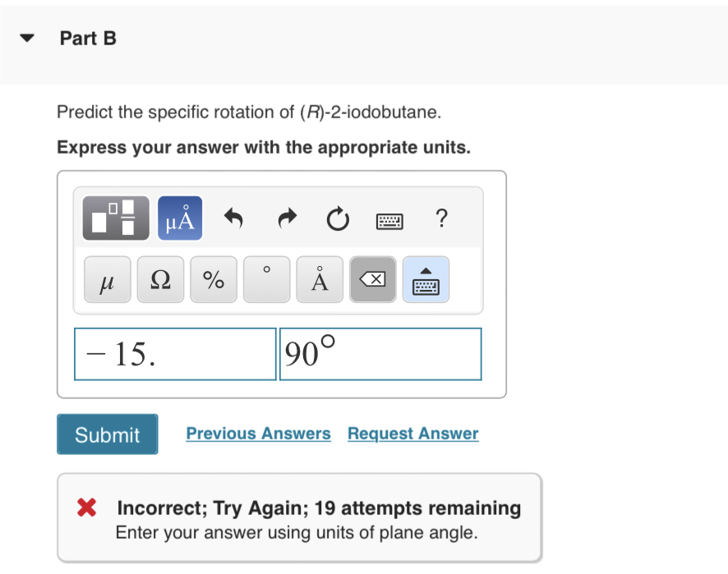This screenshot has height=574, width=728.
Task: Insert the degree symbol
Action: click(266, 279)
